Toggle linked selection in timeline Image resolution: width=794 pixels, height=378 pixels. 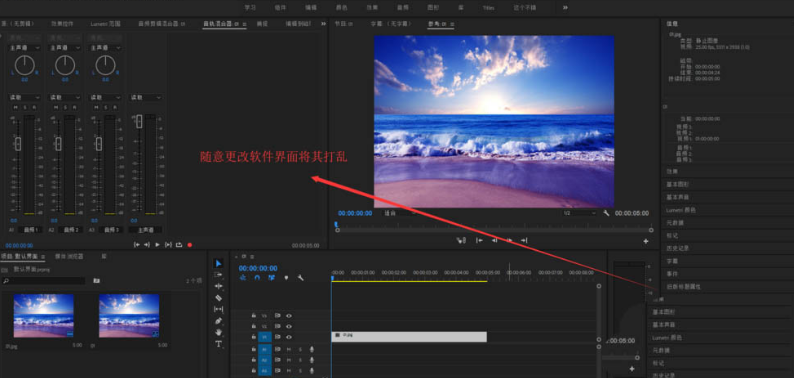pos(271,278)
